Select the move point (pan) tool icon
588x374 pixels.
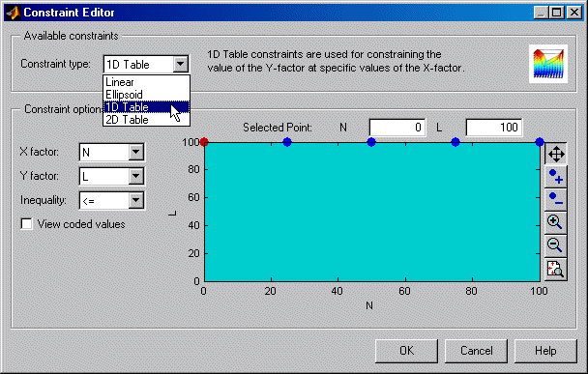556,154
